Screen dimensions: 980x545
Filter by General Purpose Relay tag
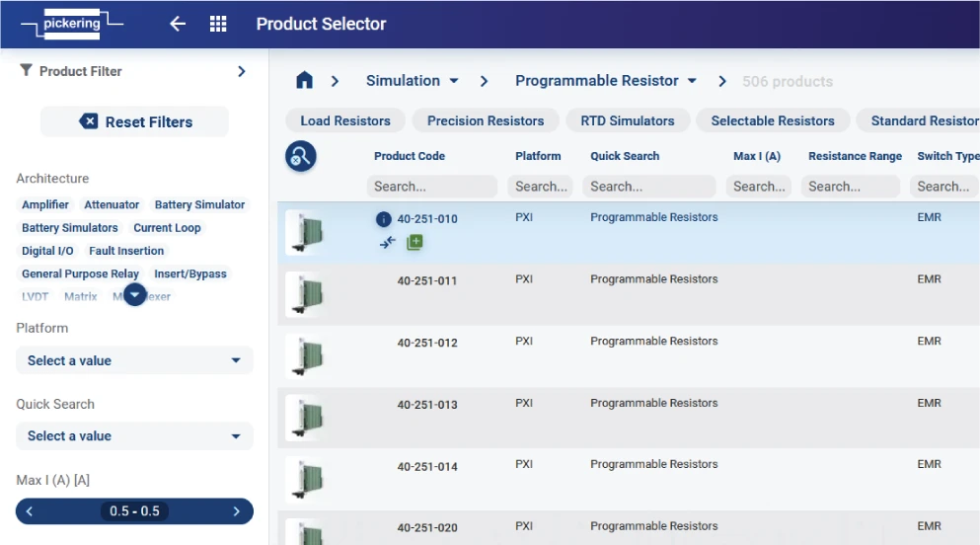[80, 274]
